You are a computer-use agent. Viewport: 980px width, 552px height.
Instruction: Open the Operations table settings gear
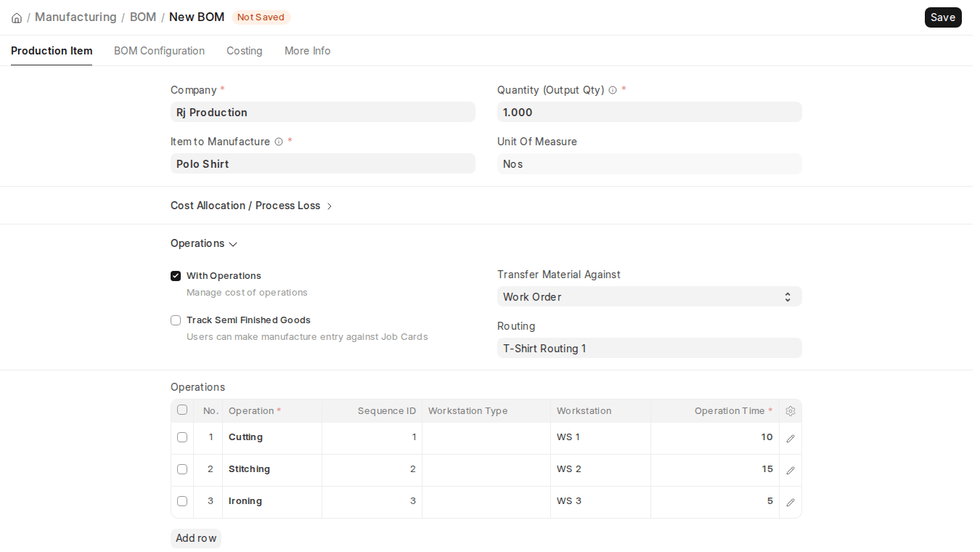791,411
